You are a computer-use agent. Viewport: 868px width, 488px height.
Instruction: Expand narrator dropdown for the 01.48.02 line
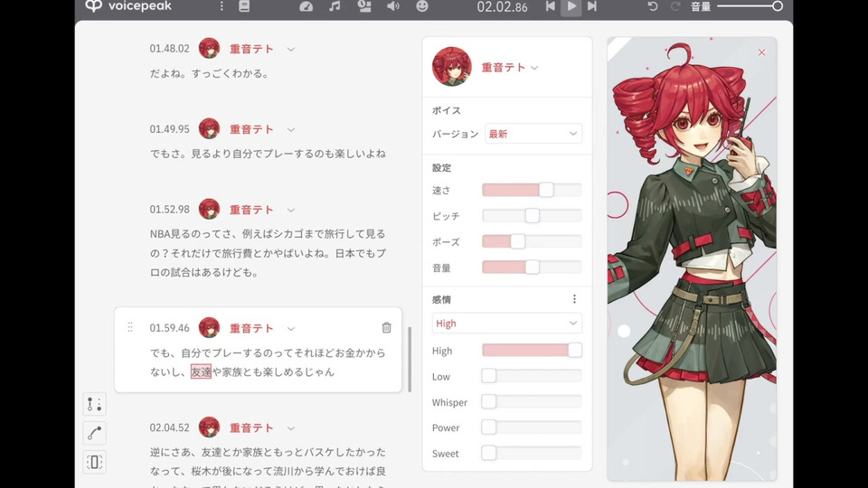tap(290, 49)
